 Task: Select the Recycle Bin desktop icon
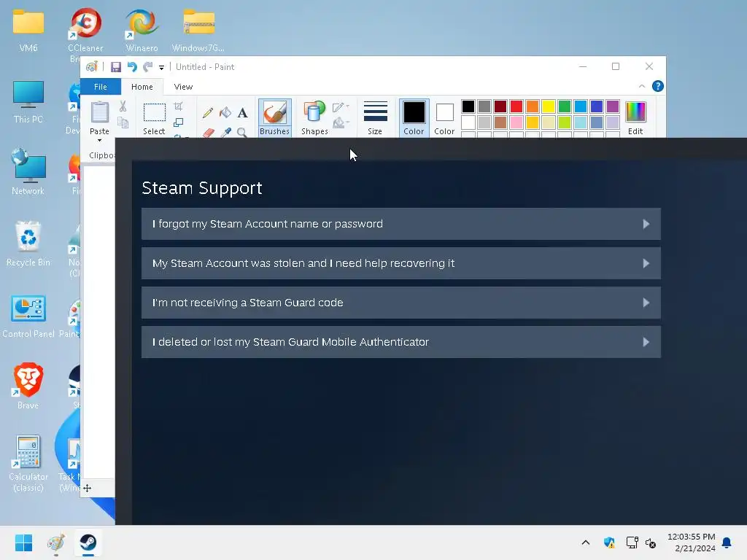coord(28,244)
